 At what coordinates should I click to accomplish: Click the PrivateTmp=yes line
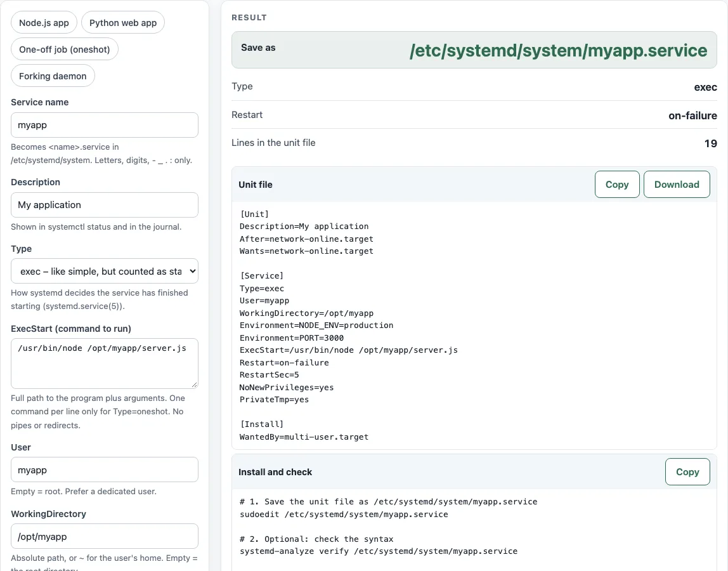[275, 400]
